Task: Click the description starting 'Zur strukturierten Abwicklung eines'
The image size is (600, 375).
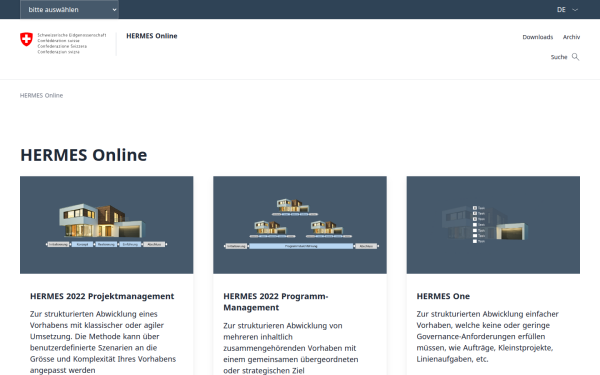Action: [x=103, y=342]
